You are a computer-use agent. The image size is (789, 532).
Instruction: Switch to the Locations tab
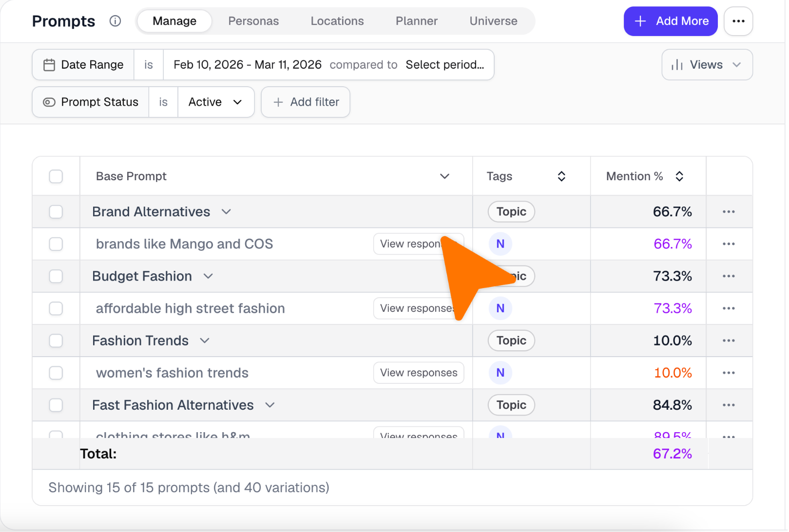click(337, 21)
